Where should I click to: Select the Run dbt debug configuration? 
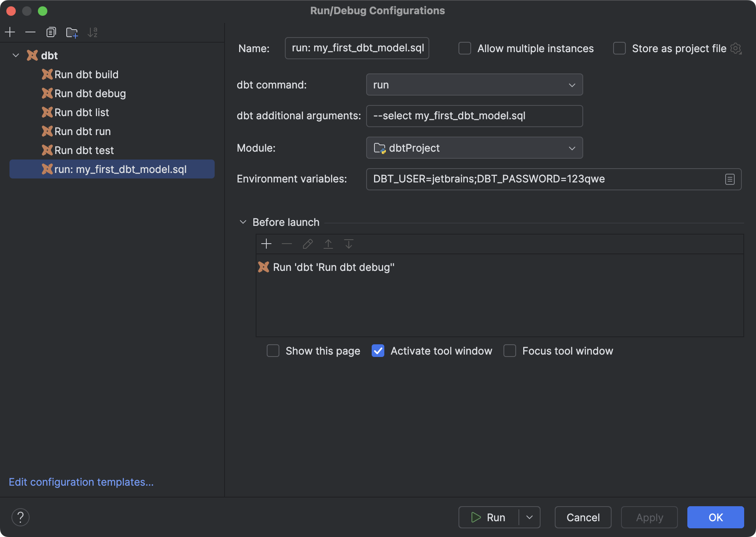point(90,93)
